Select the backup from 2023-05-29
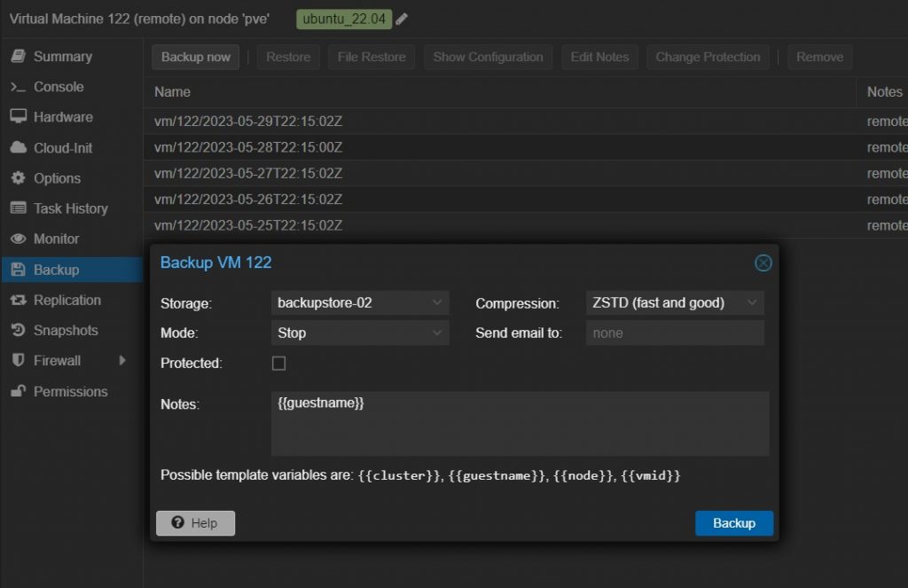908x588 pixels. click(248, 122)
